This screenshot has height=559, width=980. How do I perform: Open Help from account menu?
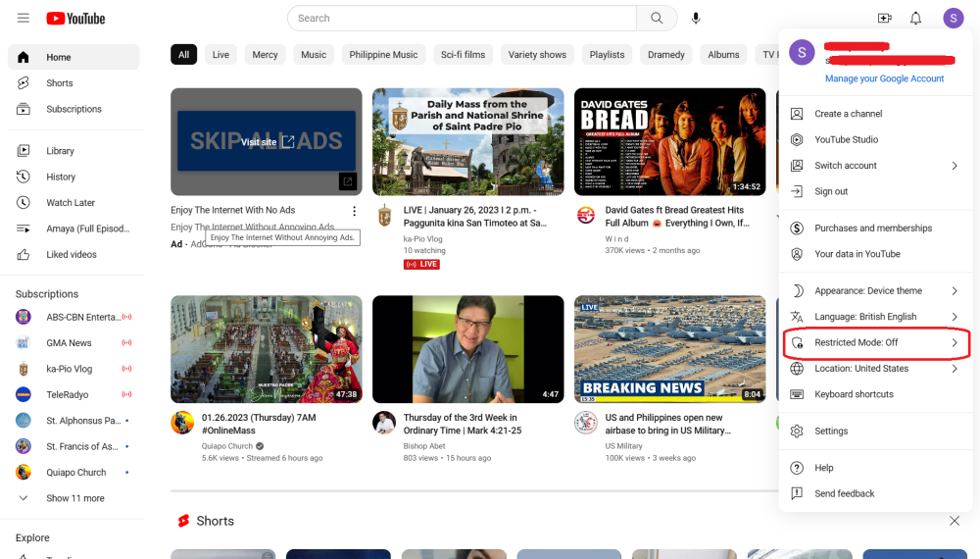pyautogui.click(x=875, y=468)
